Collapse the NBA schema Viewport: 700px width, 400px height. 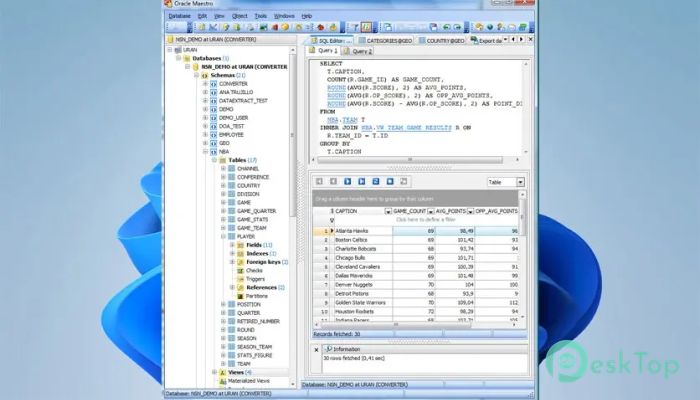205,152
